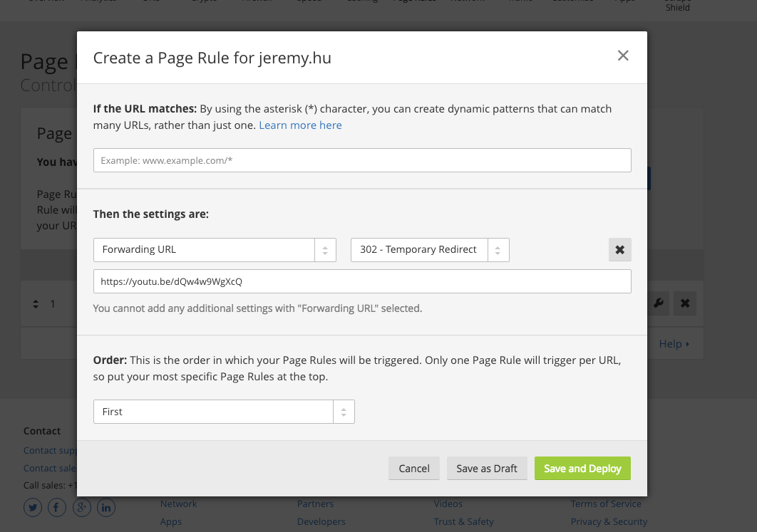757x532 pixels.
Task: Click the dialog title 'Create a Page Rule for jeremy.hu'
Action: tap(212, 58)
